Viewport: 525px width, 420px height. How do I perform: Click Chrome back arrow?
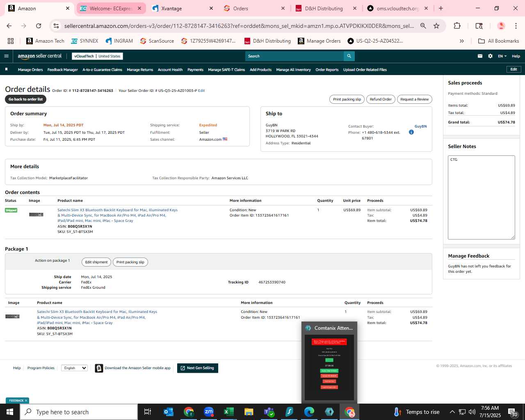[x=9, y=26]
